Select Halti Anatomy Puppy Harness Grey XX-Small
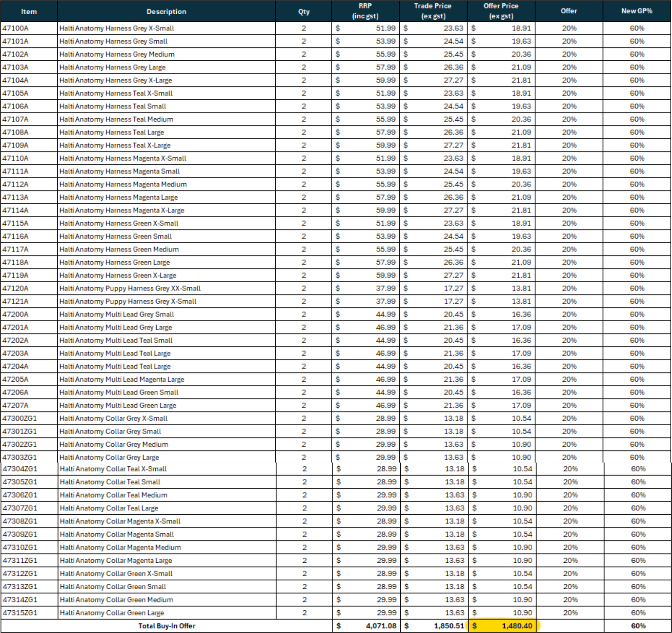The width and height of the screenshot is (672, 633). click(130, 288)
